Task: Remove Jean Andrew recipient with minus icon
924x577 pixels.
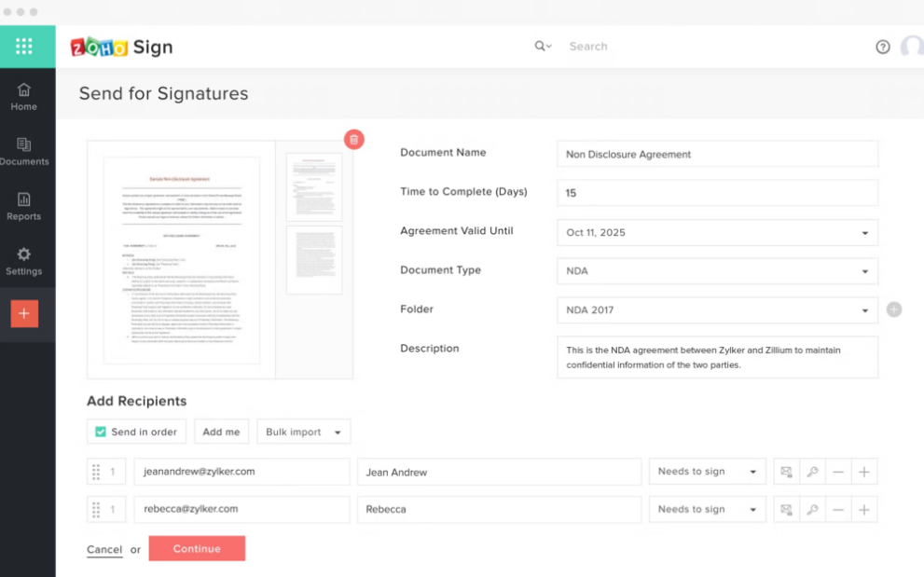Action: pos(838,472)
